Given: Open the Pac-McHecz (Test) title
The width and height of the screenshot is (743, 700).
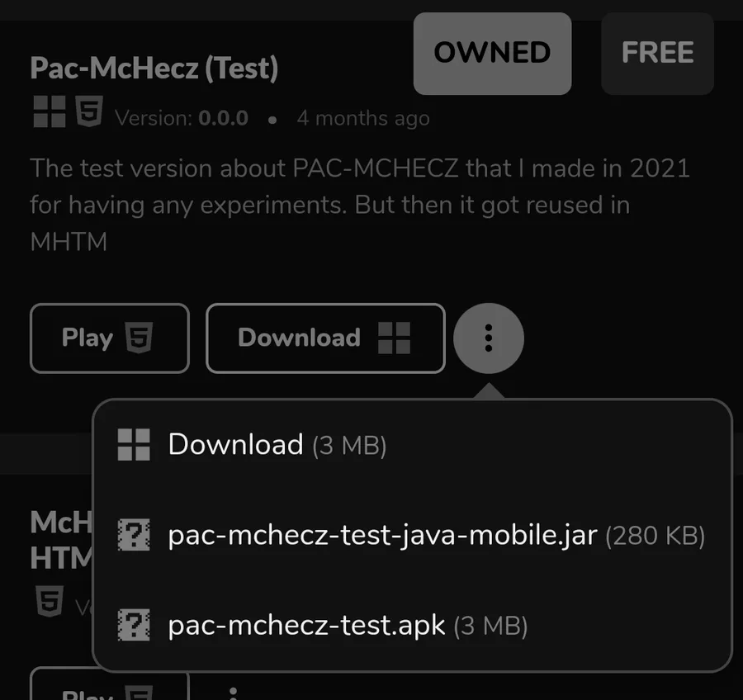Looking at the screenshot, I should click(x=154, y=68).
